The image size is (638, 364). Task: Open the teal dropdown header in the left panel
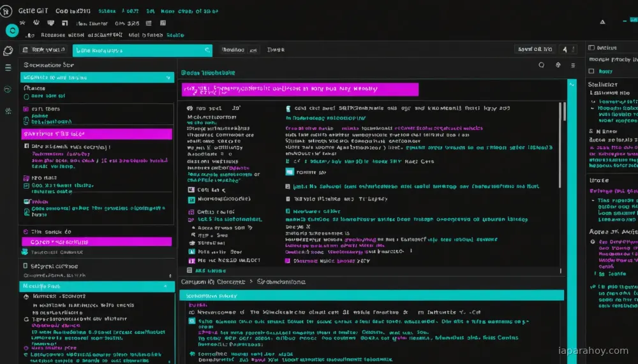point(97,77)
